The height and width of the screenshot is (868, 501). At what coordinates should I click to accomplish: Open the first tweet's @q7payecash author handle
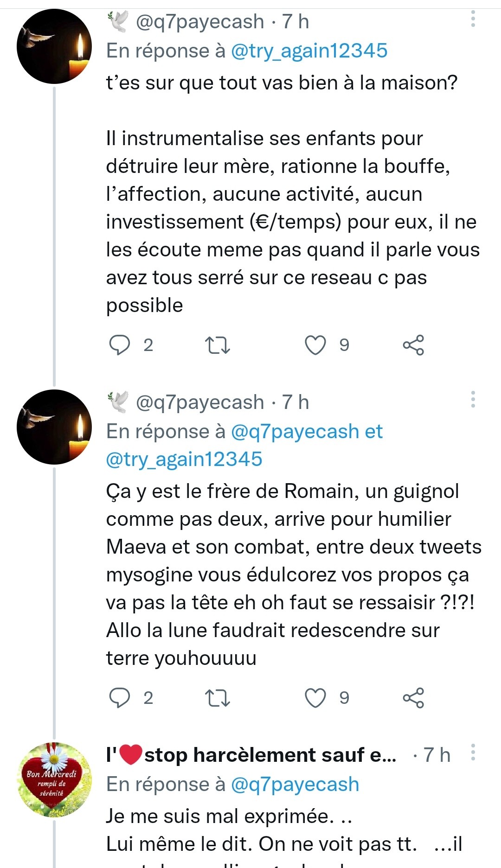point(199,22)
